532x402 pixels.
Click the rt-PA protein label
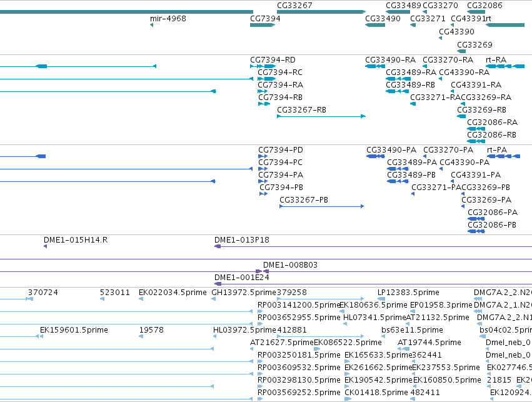[497, 150]
